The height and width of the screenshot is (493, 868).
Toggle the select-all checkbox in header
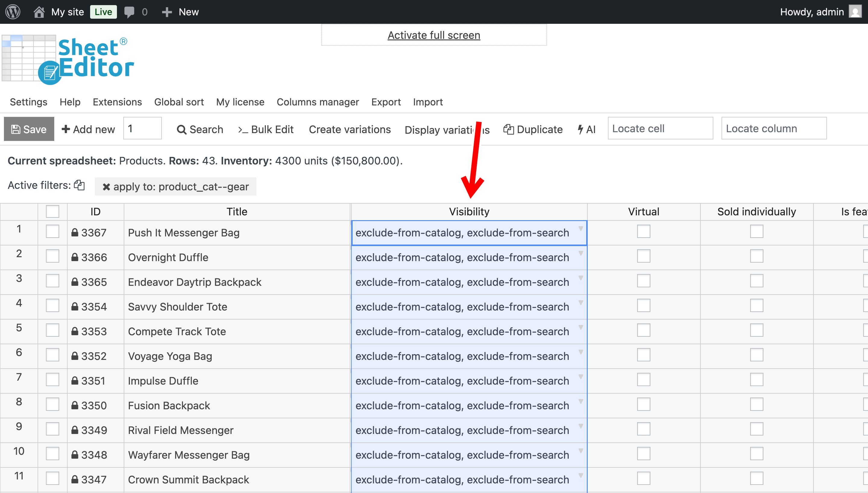pos(52,212)
